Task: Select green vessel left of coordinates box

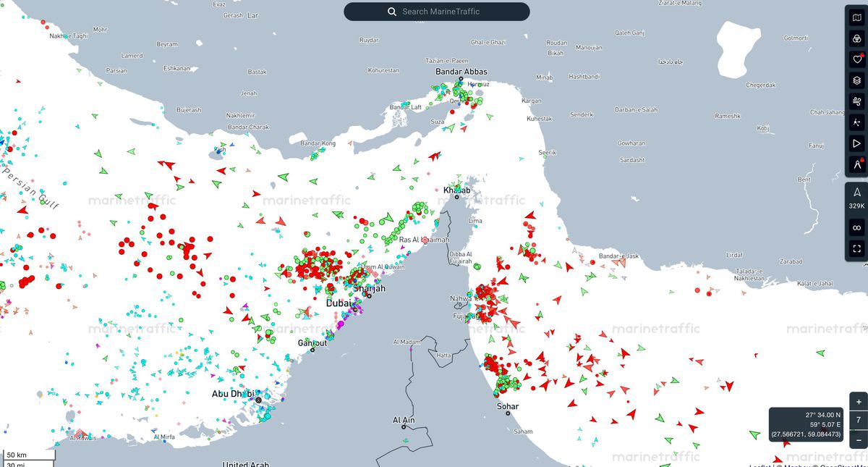Action: [x=755, y=434]
